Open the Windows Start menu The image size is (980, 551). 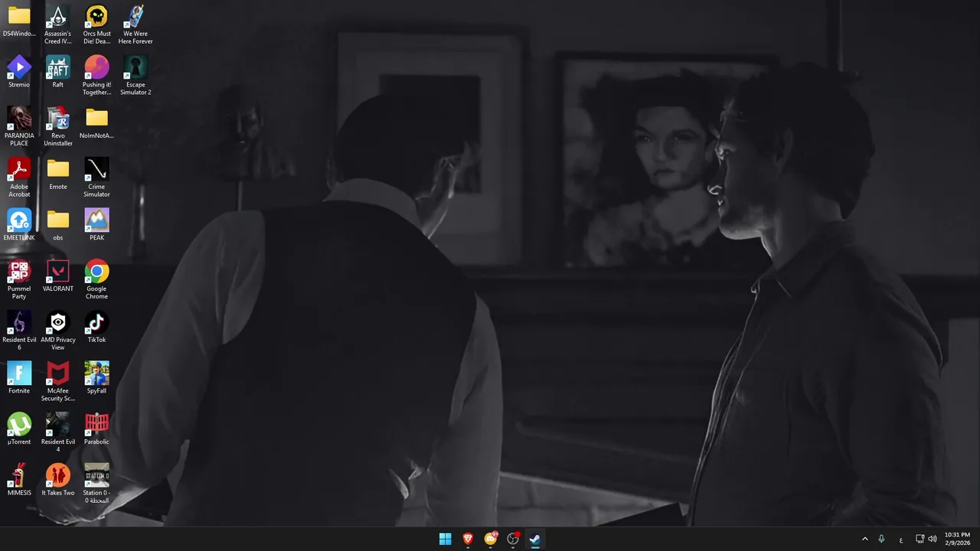pyautogui.click(x=445, y=539)
